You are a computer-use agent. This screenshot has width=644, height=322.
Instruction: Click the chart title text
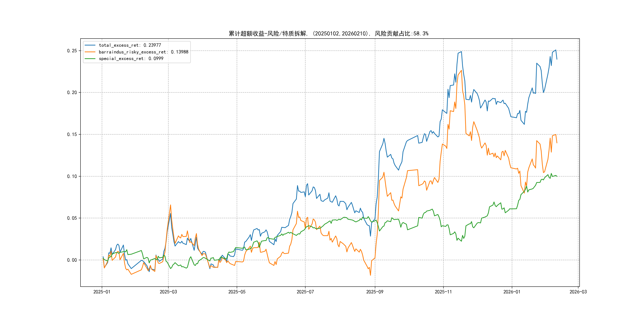[x=329, y=34]
